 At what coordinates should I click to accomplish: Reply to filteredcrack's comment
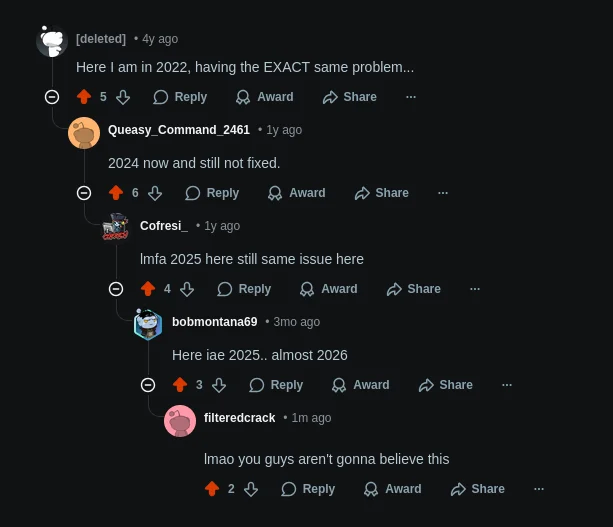pos(308,489)
